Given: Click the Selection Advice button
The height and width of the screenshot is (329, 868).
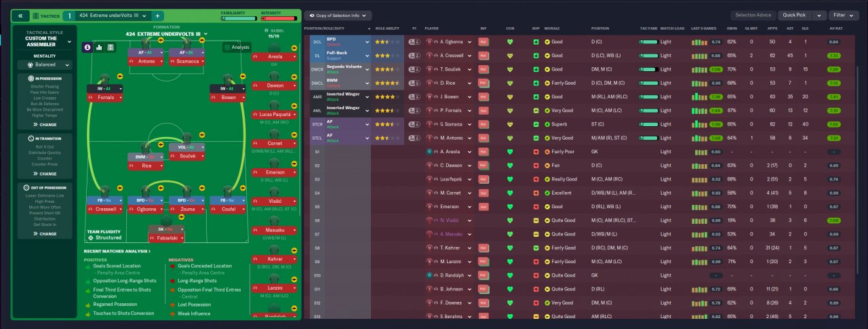Looking at the screenshot, I should pos(753,15).
